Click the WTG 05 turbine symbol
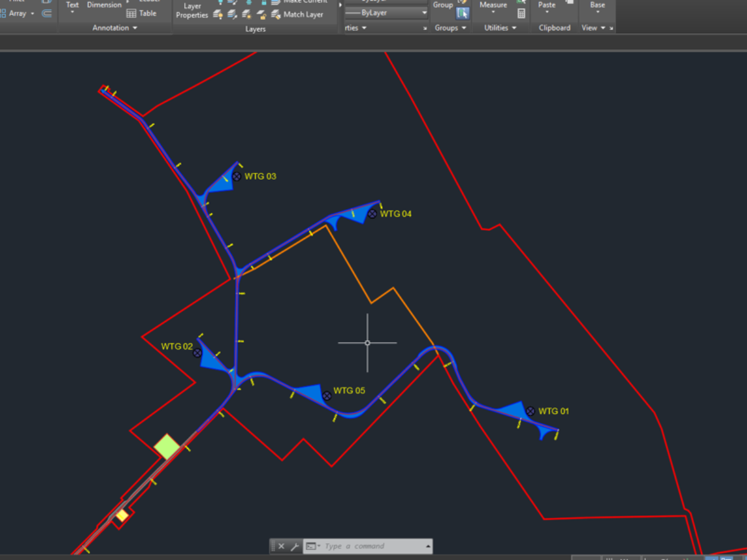Image resolution: width=747 pixels, height=560 pixels. (x=327, y=396)
